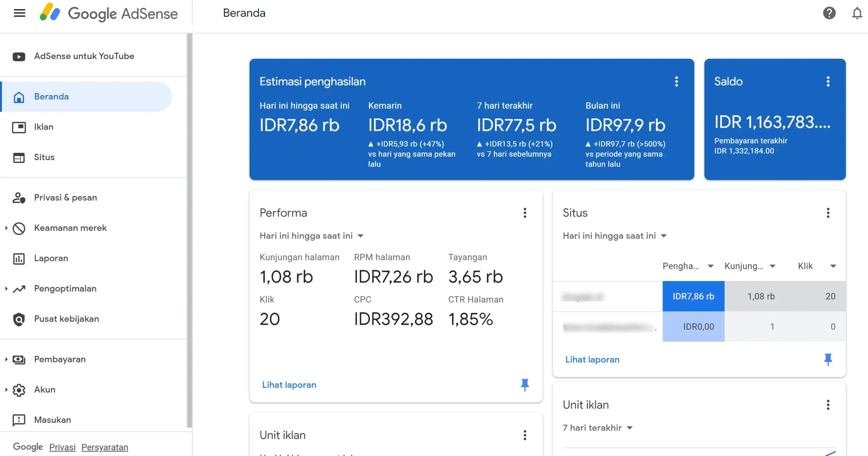
Task: Open Privasi & pesan
Action: click(65, 198)
